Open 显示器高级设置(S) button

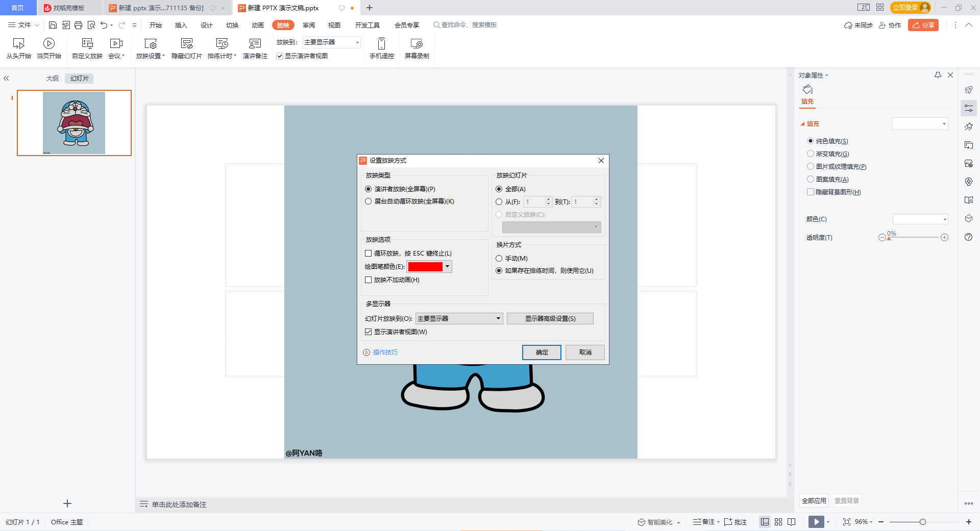click(x=550, y=319)
